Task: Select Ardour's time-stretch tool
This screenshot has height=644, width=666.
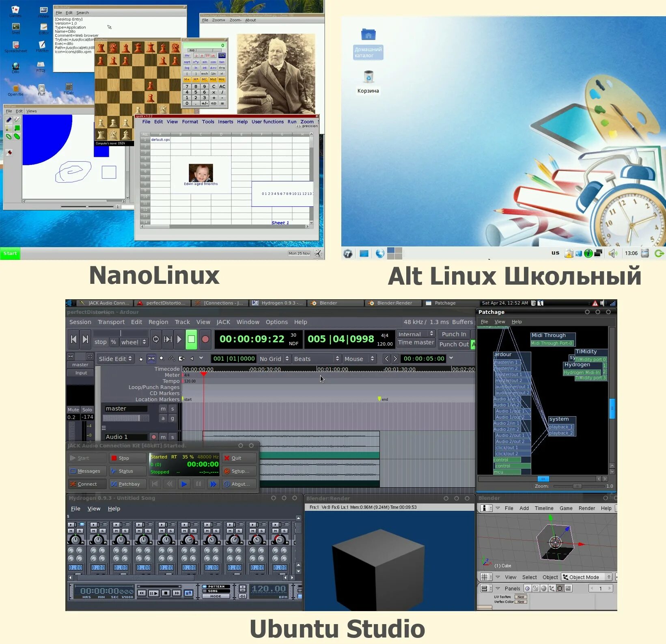Action: click(181, 359)
